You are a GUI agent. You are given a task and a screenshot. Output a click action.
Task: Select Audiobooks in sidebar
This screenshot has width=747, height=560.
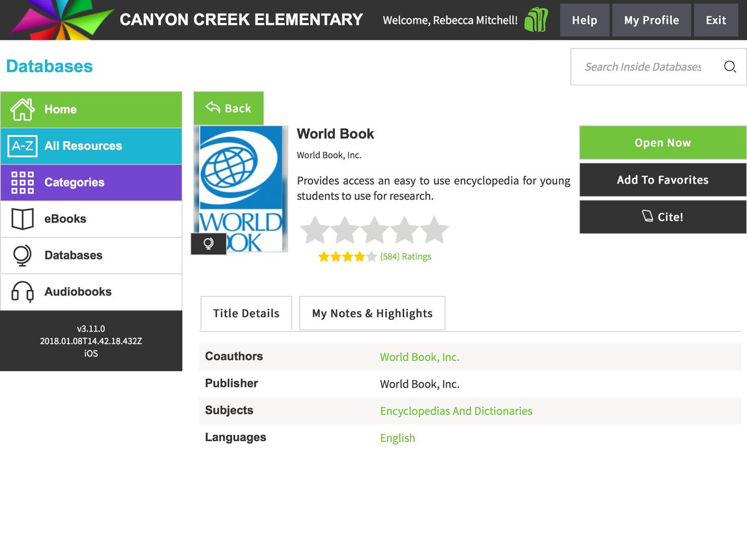click(91, 292)
